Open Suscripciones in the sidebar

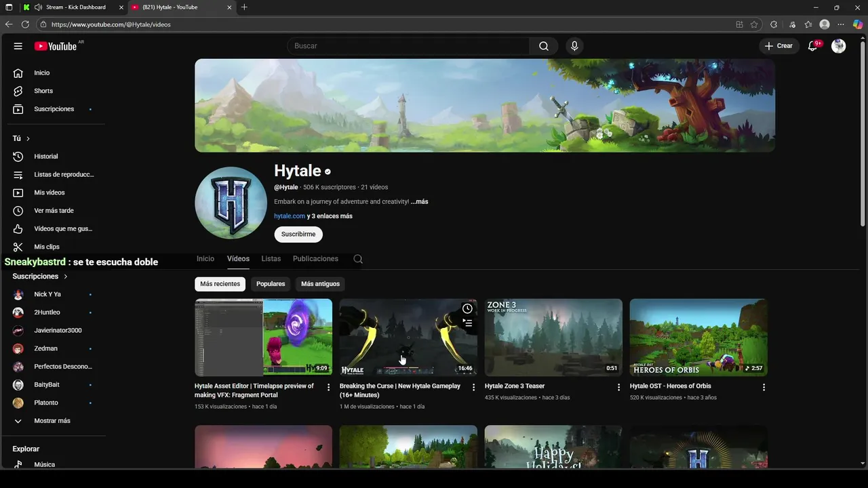coord(54,109)
